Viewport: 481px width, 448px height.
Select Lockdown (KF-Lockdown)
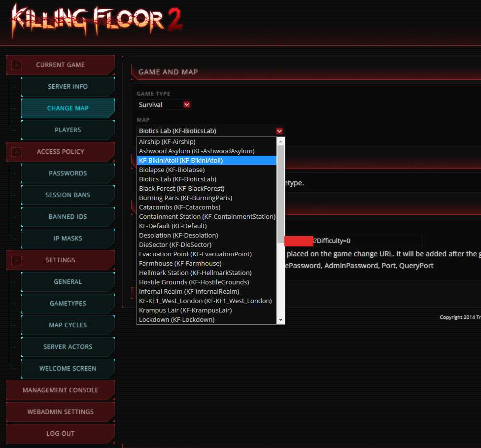tap(206, 320)
